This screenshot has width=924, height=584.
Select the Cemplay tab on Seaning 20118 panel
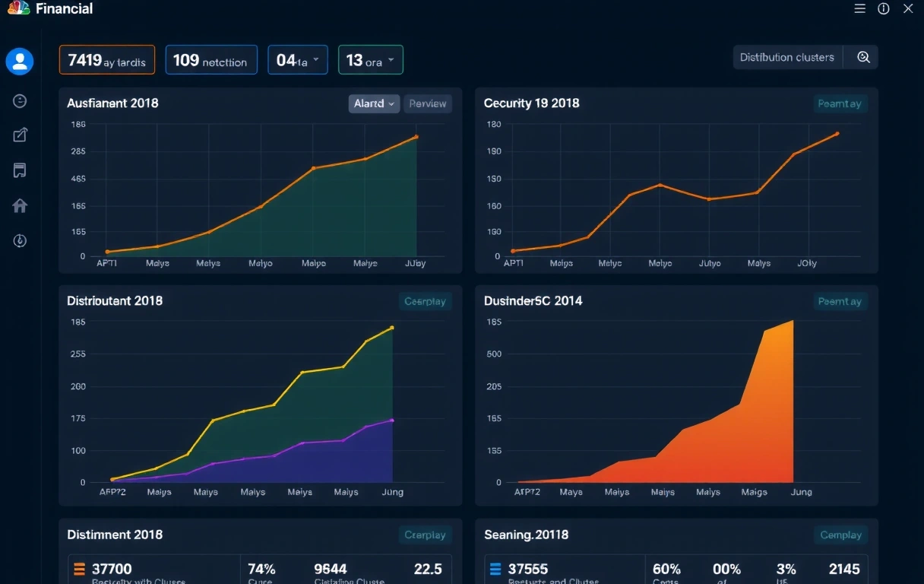point(840,535)
